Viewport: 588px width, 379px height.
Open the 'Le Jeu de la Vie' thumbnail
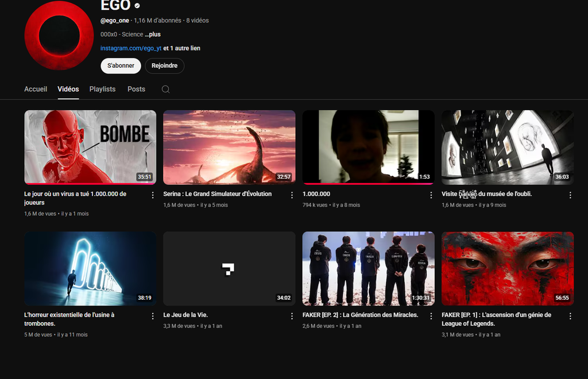(229, 268)
